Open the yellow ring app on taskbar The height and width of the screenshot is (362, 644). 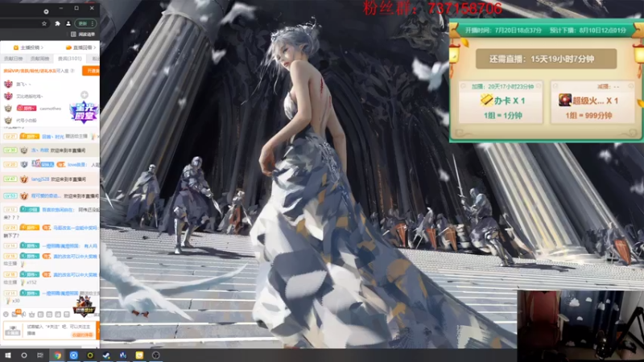90,356
